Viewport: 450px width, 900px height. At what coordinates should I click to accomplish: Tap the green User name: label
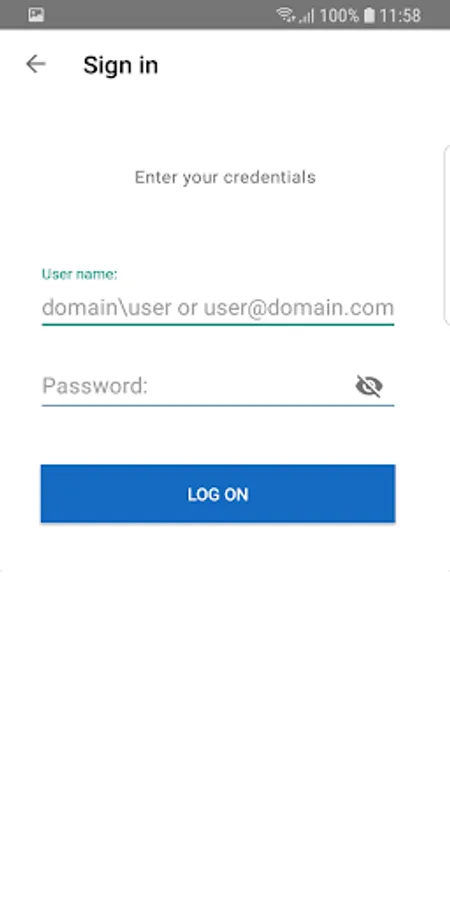[x=79, y=274]
